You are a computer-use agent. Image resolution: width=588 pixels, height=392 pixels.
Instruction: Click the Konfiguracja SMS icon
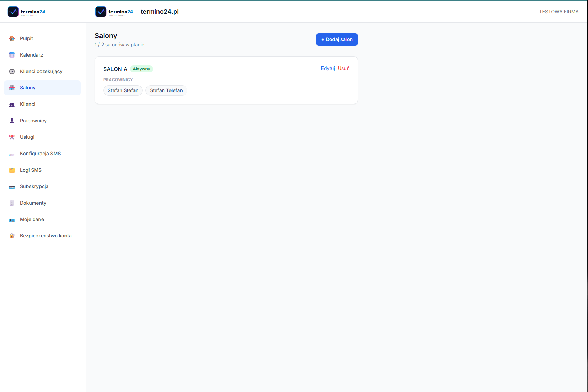[x=12, y=154]
